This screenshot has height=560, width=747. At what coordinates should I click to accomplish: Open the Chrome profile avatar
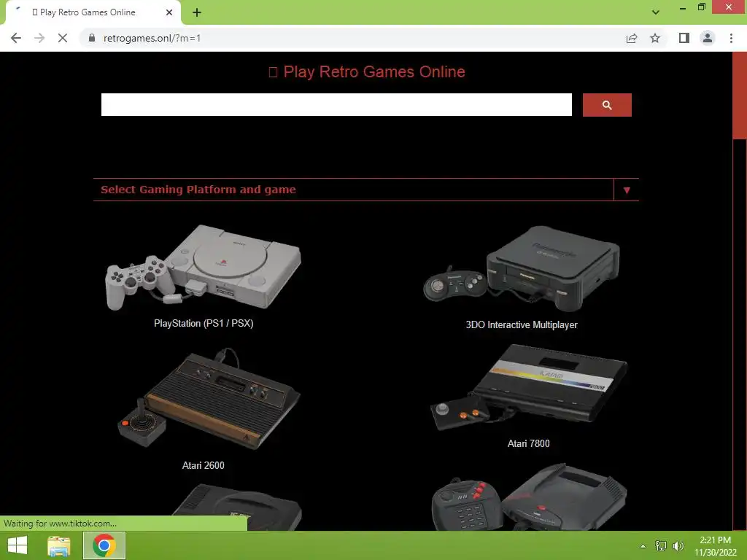pos(708,38)
